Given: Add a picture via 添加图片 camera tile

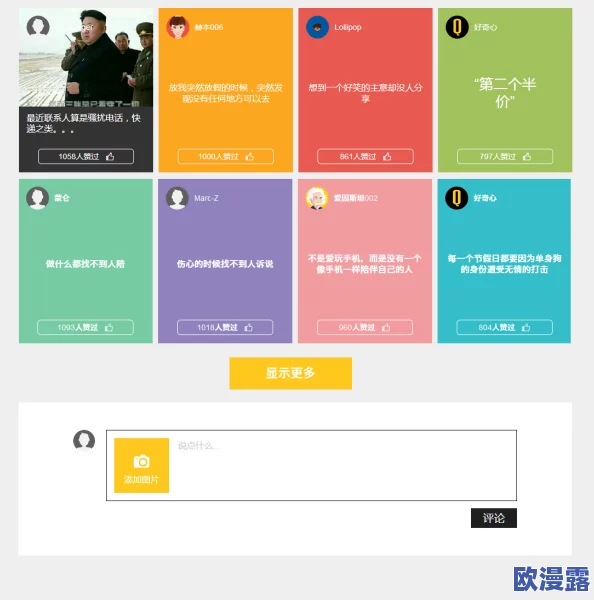Looking at the screenshot, I should [142, 465].
